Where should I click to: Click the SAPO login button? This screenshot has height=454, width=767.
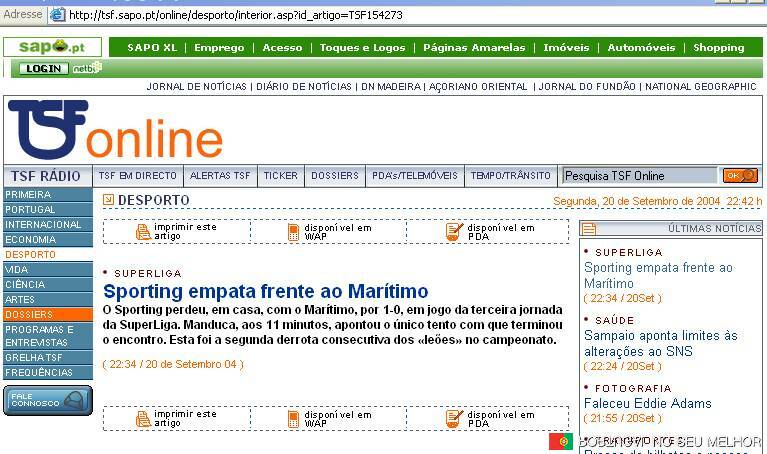[x=43, y=69]
